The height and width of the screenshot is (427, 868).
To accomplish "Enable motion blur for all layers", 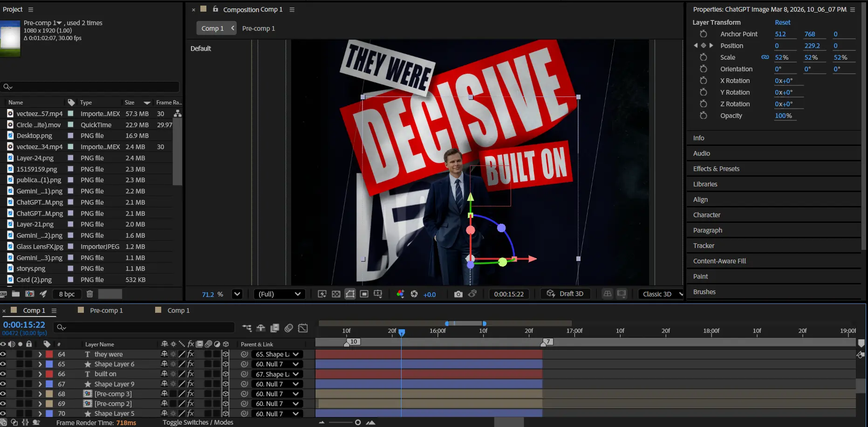I will [x=289, y=328].
